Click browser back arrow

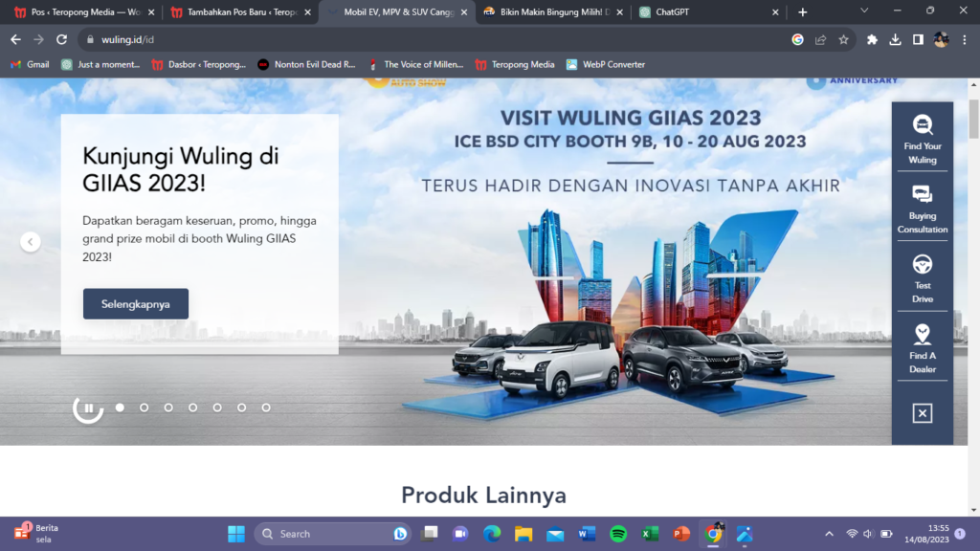click(15, 39)
